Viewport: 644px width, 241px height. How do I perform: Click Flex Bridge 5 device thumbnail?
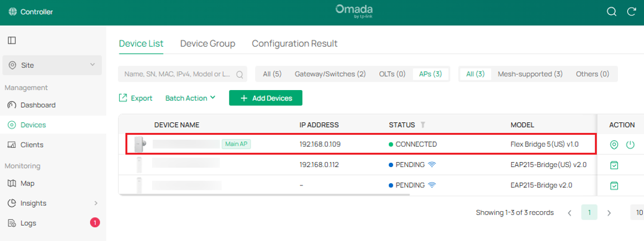140,144
